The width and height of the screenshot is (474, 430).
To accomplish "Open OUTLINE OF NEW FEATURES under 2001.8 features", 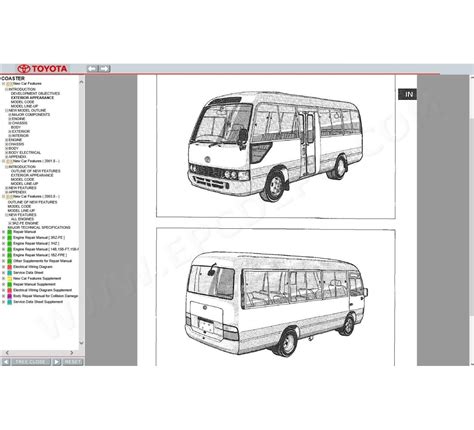I will click(x=36, y=171).
